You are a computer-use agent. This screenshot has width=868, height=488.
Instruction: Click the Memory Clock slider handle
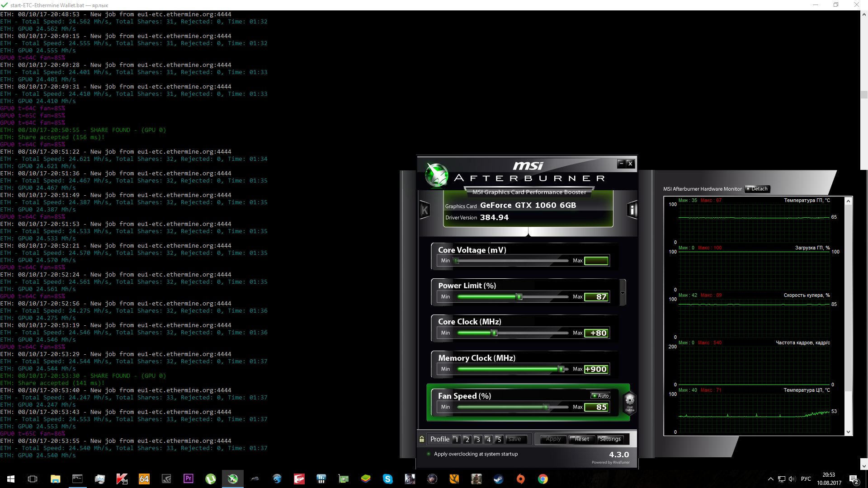coord(561,369)
